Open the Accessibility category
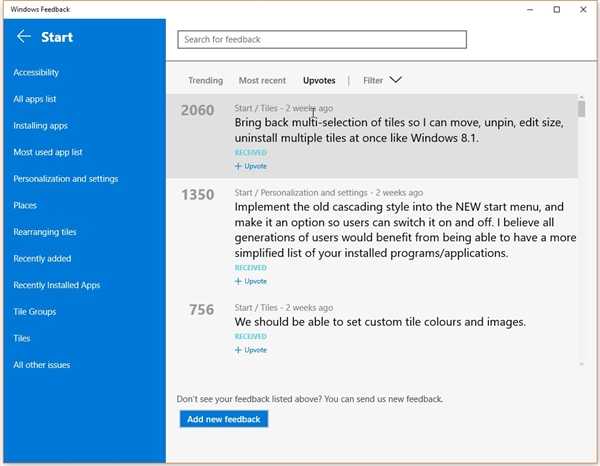 coord(36,73)
